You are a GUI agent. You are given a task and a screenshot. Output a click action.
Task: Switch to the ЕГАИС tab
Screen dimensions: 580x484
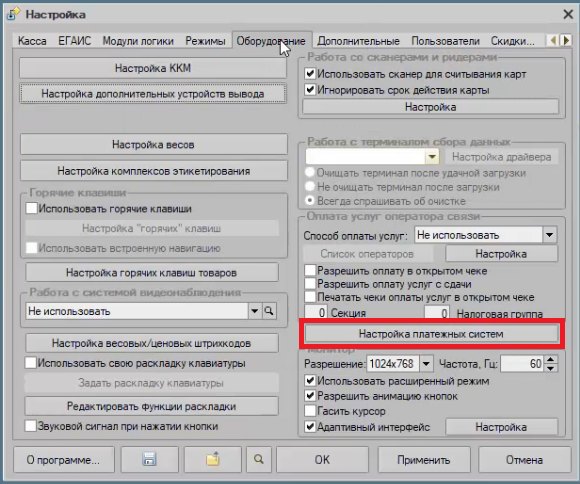tap(74, 41)
